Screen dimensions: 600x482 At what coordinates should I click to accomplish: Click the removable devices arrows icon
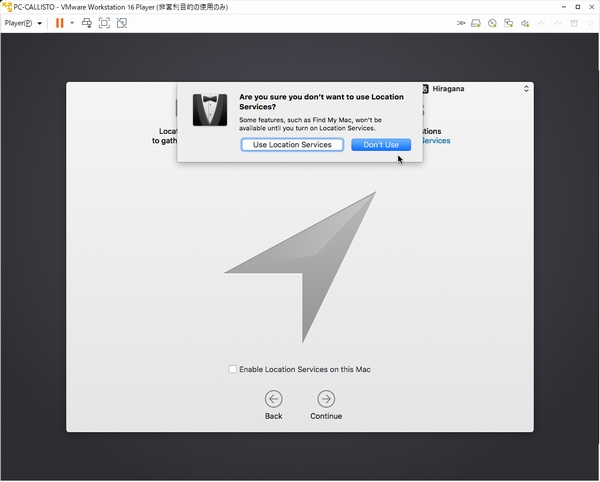tap(461, 23)
